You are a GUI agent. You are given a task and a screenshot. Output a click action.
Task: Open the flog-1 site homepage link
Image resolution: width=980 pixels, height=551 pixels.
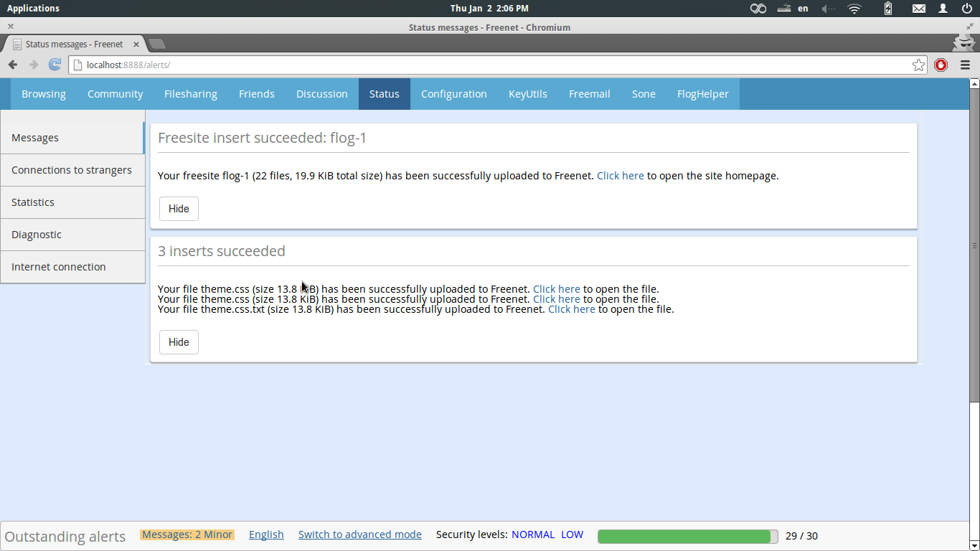tap(621, 176)
